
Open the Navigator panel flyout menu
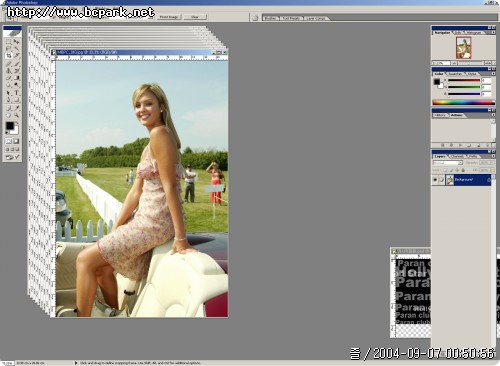(493, 33)
